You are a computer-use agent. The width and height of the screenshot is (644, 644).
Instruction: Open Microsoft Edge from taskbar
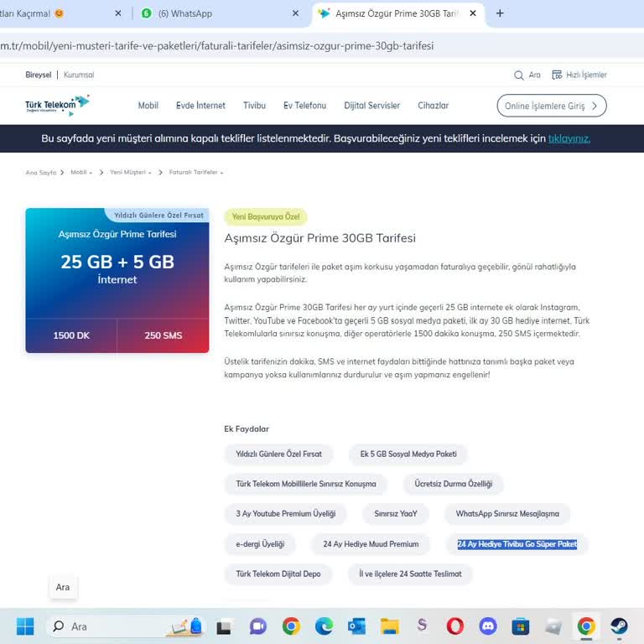tap(324, 626)
